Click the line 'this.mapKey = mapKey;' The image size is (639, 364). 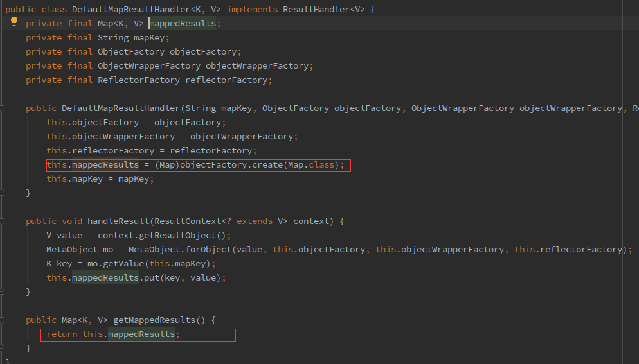100,179
